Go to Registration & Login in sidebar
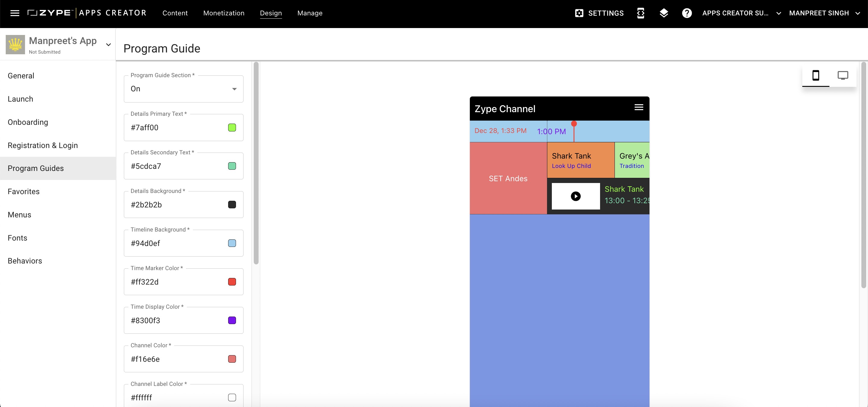 click(x=58, y=145)
